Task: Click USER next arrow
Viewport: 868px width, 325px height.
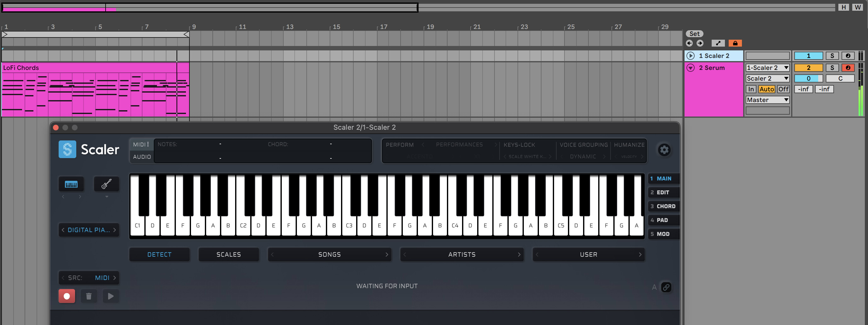Action: [x=640, y=254]
